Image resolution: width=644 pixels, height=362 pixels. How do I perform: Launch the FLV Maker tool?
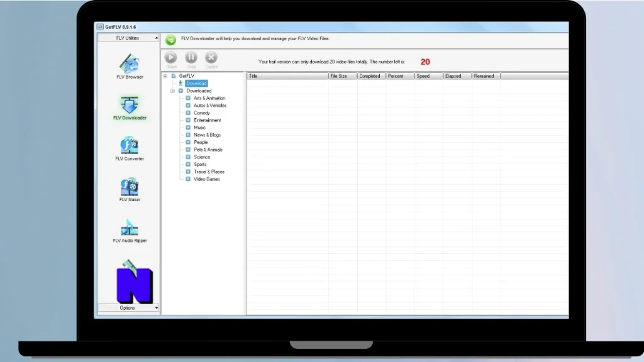click(x=130, y=190)
